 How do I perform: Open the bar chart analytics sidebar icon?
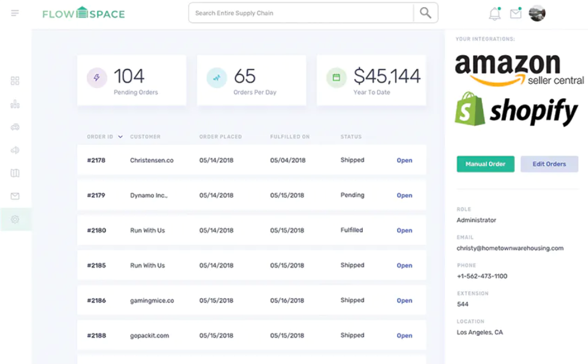(x=15, y=104)
